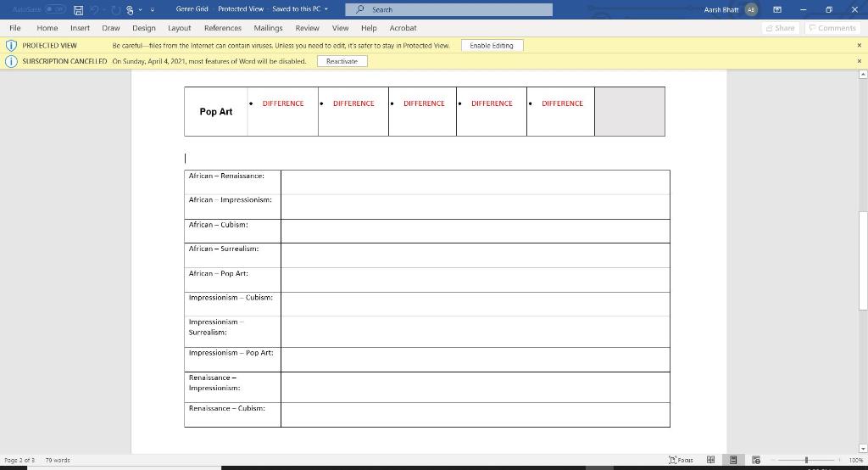
Task: Switch to the Layout tab
Action: coord(180,28)
